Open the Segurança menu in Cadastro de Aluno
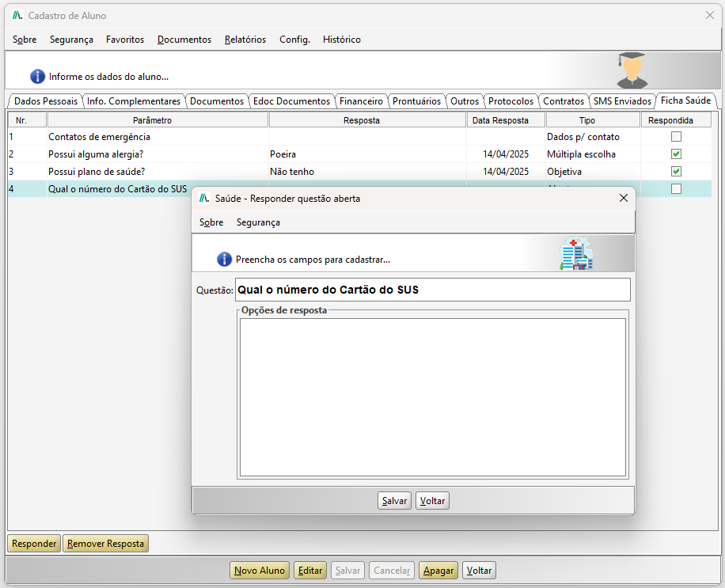 tap(71, 40)
